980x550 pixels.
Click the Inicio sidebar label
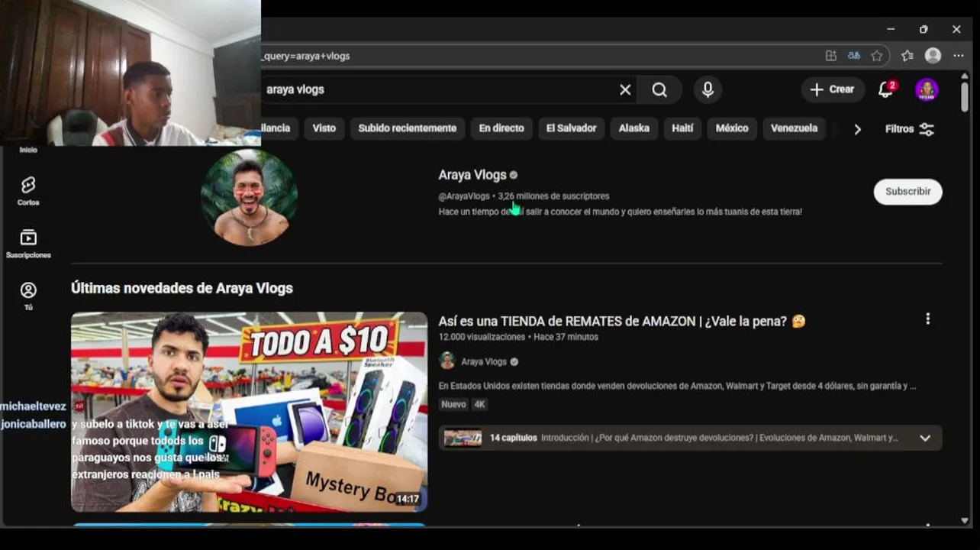click(x=28, y=150)
